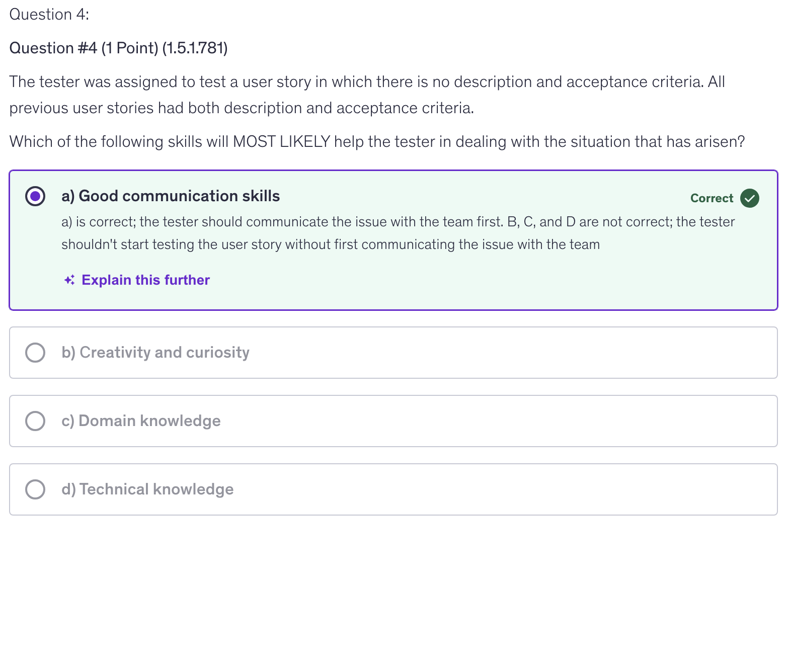Click the 'Question 4:' heading
788x672 pixels.
point(49,15)
